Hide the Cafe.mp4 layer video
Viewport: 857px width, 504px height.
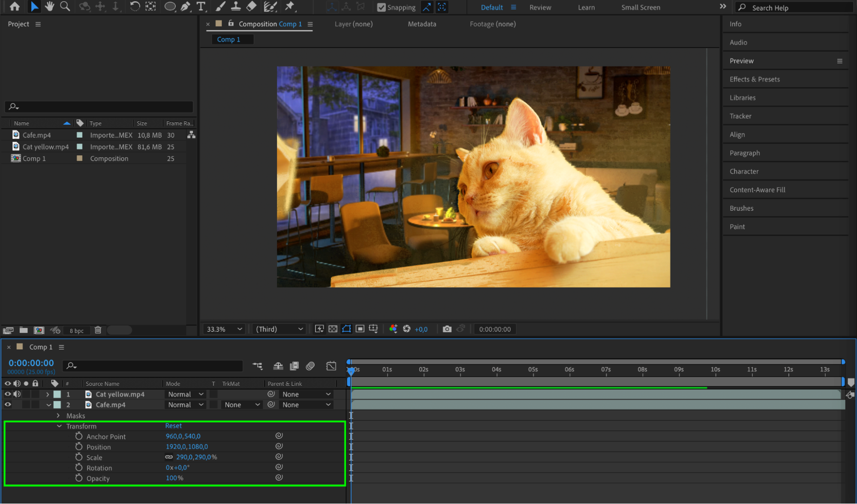pos(8,405)
